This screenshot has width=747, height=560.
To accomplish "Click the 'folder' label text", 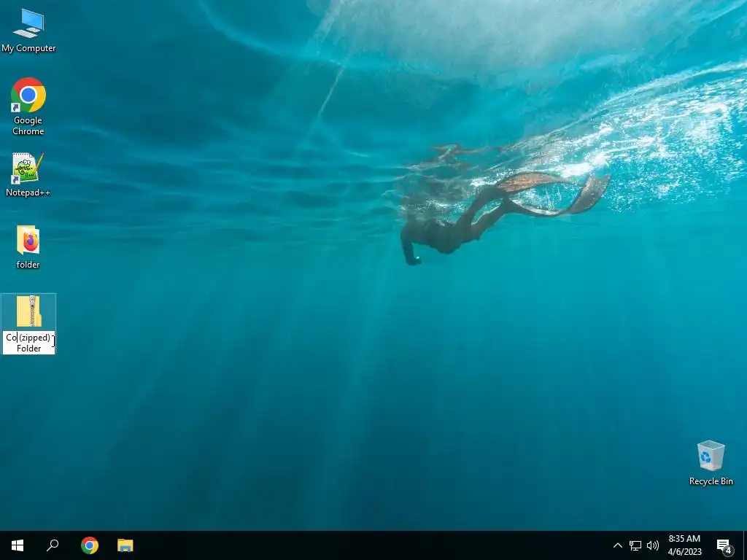I will 28,264.
